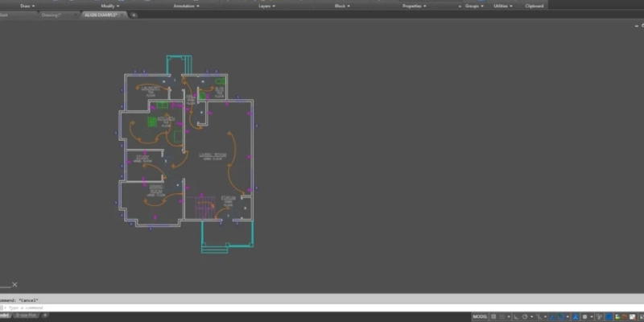
Task: Toggle polar tracking in status bar
Action: pyautogui.click(x=525, y=316)
